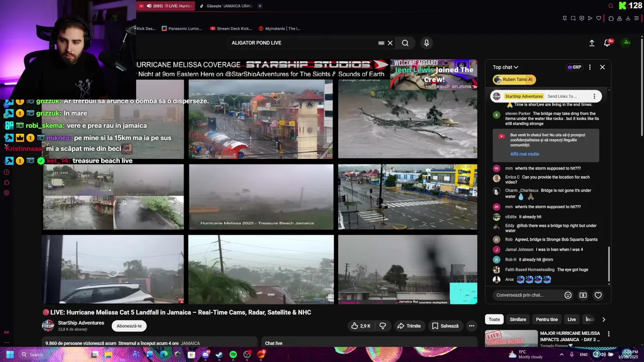
Task: Open the StarShip Adventures channel name
Action: click(x=81, y=323)
